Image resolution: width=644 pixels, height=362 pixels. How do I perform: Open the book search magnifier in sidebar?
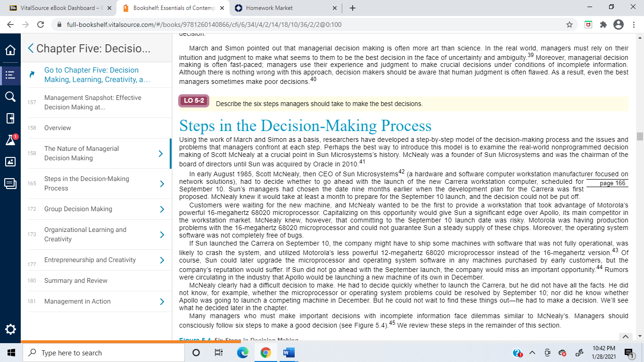pyautogui.click(x=10, y=97)
